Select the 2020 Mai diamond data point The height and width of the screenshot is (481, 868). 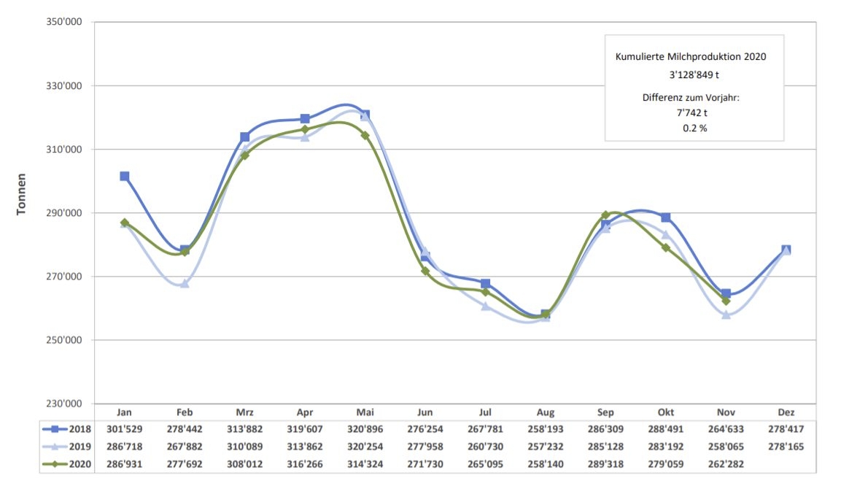point(365,136)
